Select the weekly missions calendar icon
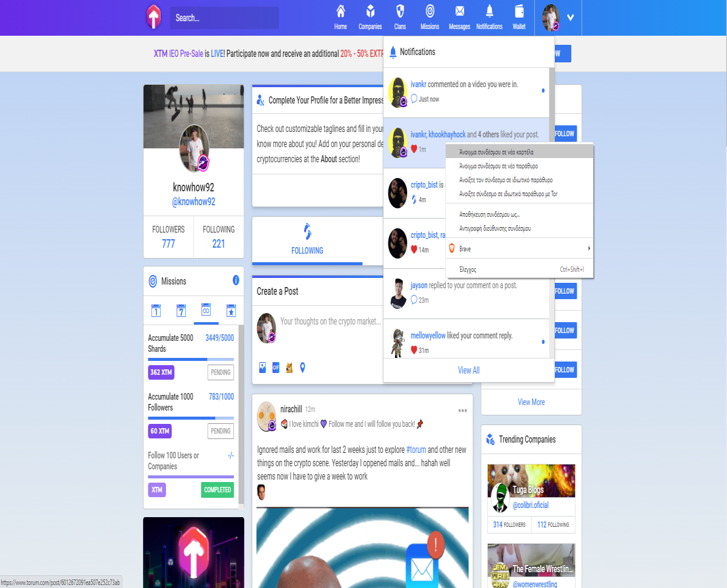 coord(181,311)
